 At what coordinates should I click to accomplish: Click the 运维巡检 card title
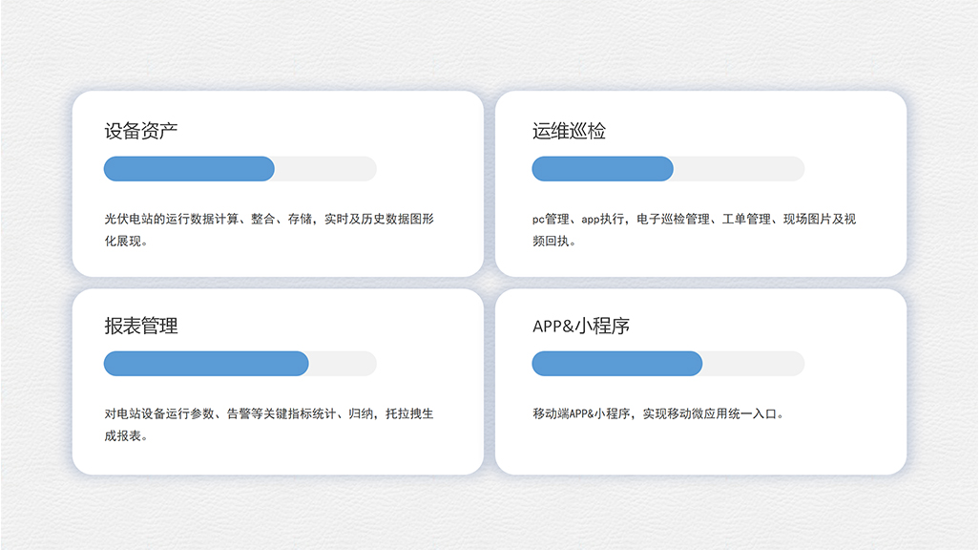tap(569, 131)
